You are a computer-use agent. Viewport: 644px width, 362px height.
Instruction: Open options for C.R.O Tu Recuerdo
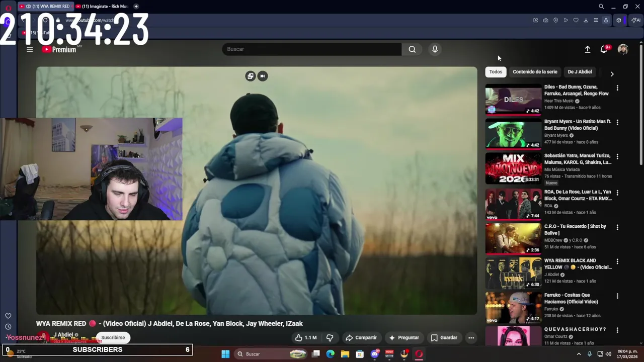click(617, 227)
